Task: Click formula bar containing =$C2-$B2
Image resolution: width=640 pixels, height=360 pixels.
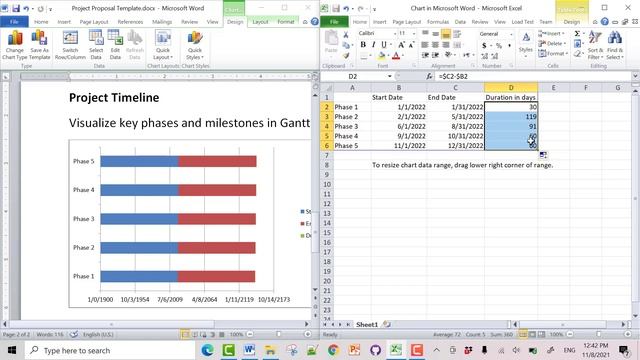Action: click(x=533, y=76)
